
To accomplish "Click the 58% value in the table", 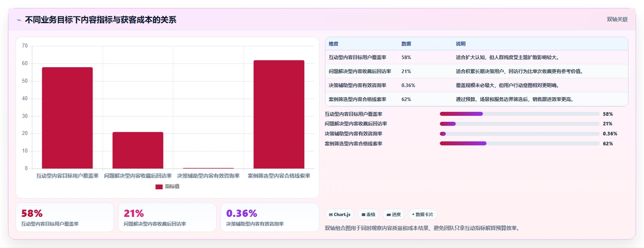I will [406, 58].
